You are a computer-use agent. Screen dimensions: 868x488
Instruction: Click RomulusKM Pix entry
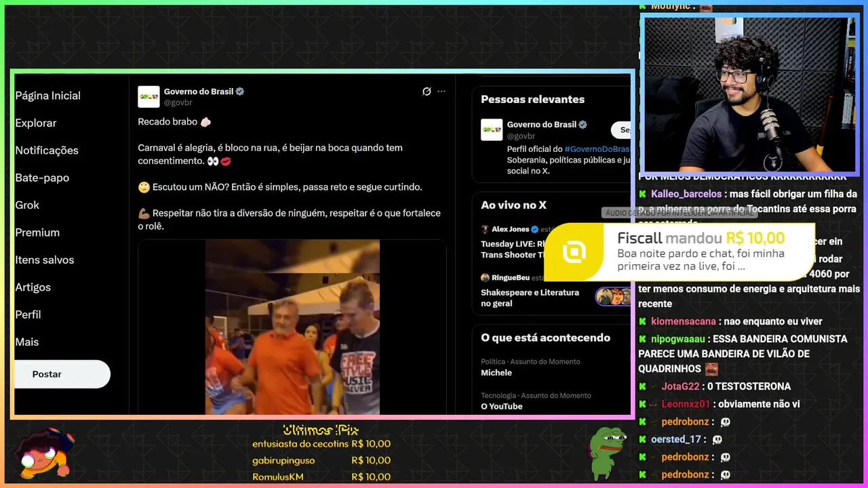[x=321, y=476]
